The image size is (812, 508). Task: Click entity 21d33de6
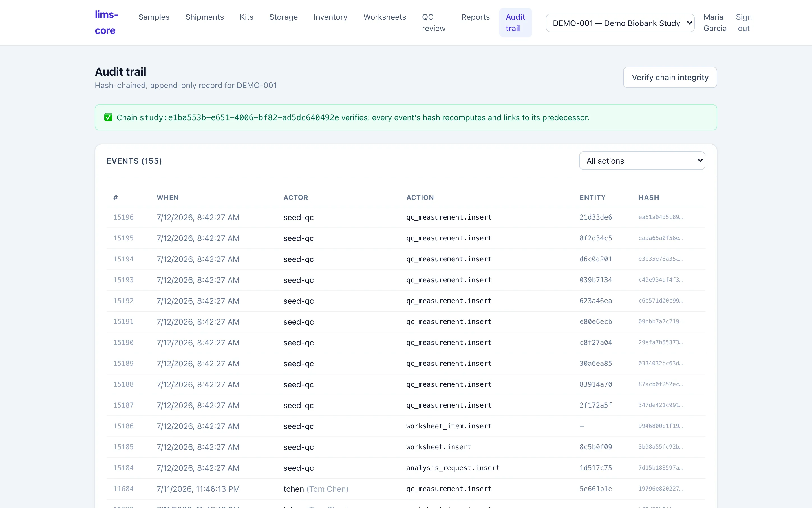595,217
